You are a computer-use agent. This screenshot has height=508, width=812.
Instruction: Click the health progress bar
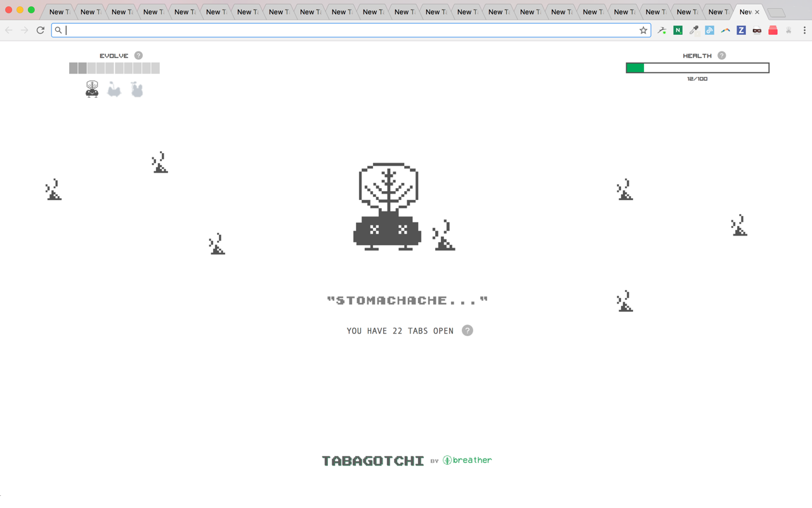click(x=697, y=68)
